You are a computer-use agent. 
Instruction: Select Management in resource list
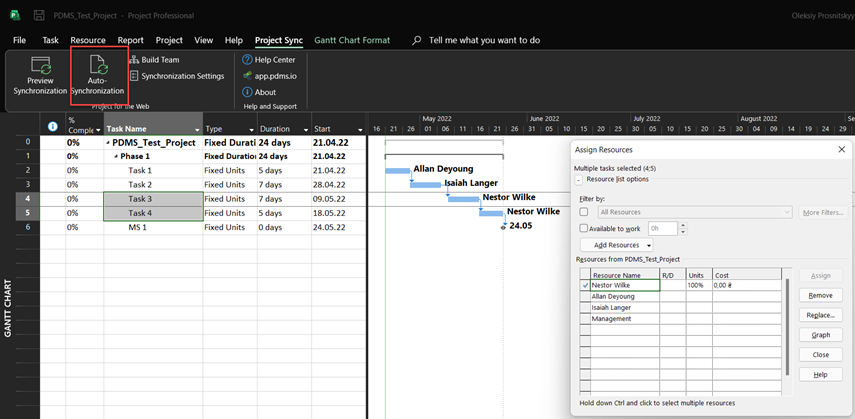click(x=625, y=319)
